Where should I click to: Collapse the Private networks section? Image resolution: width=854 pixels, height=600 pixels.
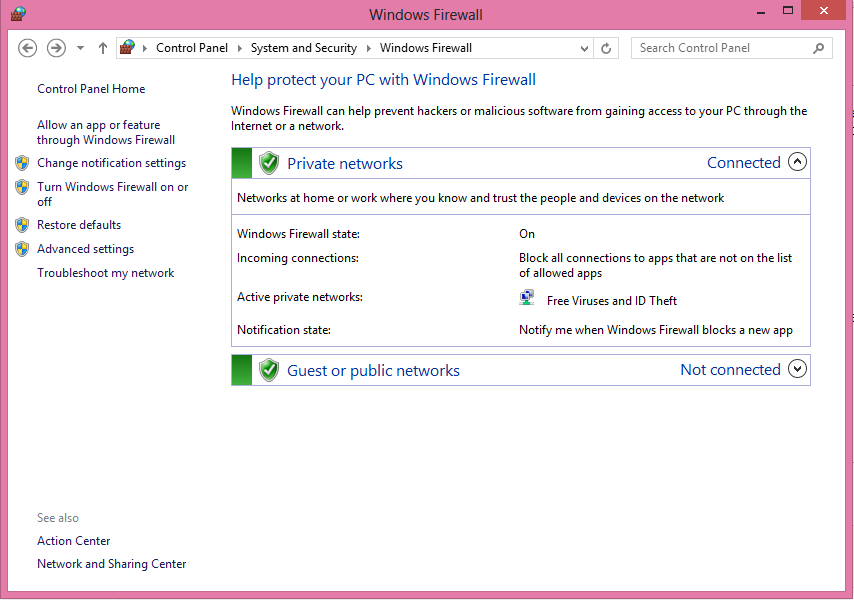click(x=797, y=162)
